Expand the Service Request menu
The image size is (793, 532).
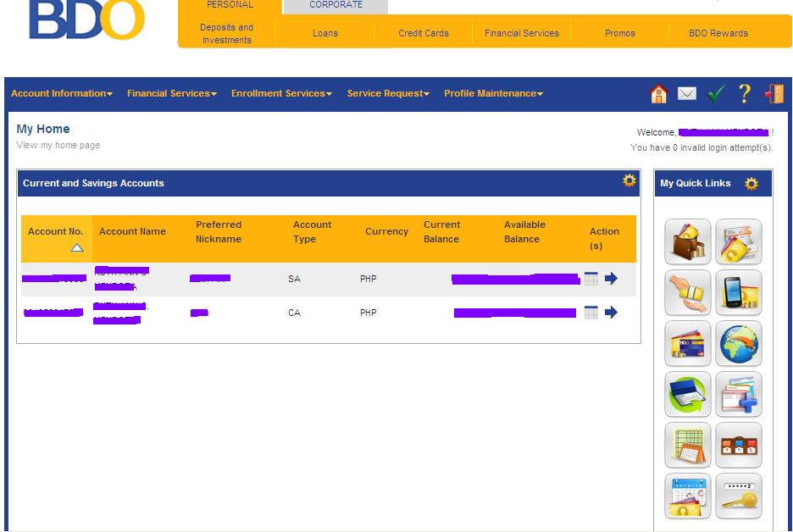[x=388, y=93]
